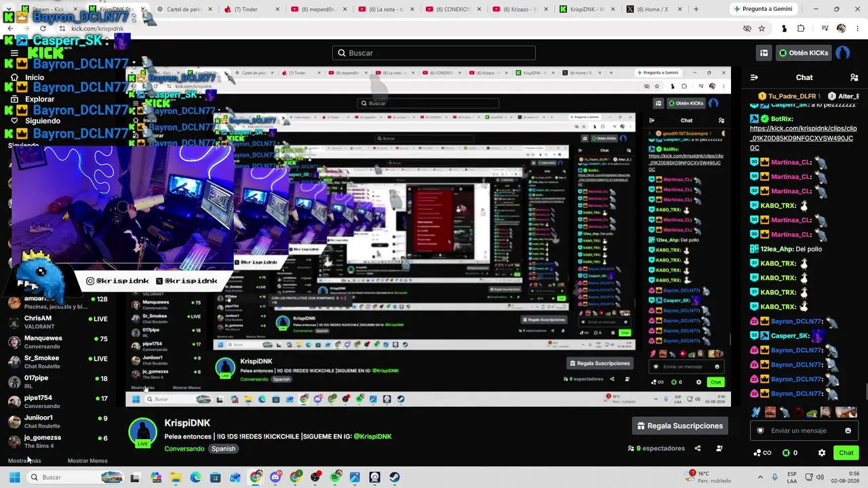Send message with green Chat button
The height and width of the screenshot is (488, 868).
[x=846, y=453]
